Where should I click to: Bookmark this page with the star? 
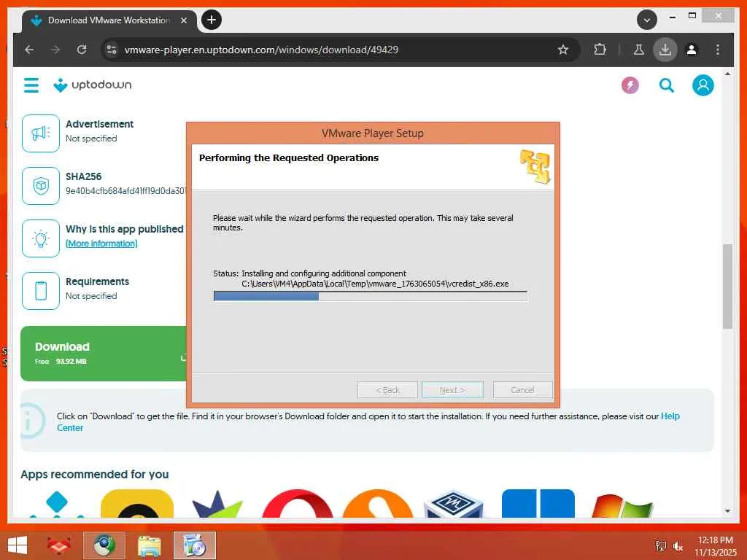pos(563,50)
